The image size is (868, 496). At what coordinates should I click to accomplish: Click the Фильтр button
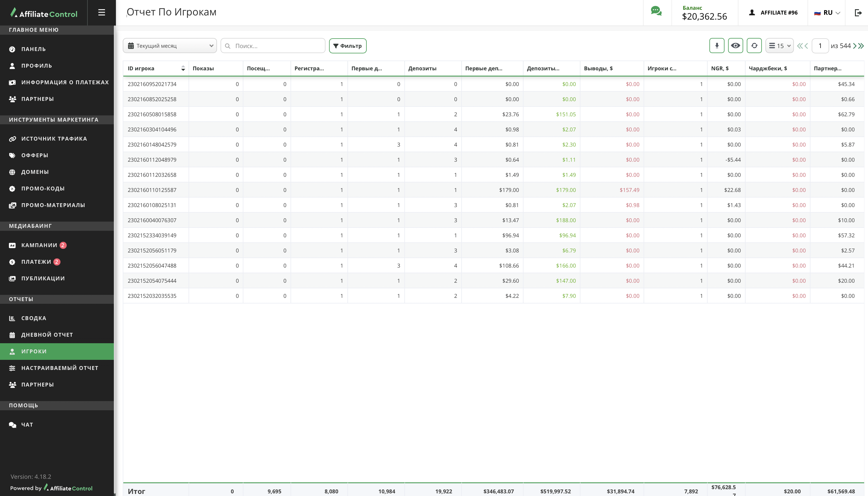tap(347, 46)
